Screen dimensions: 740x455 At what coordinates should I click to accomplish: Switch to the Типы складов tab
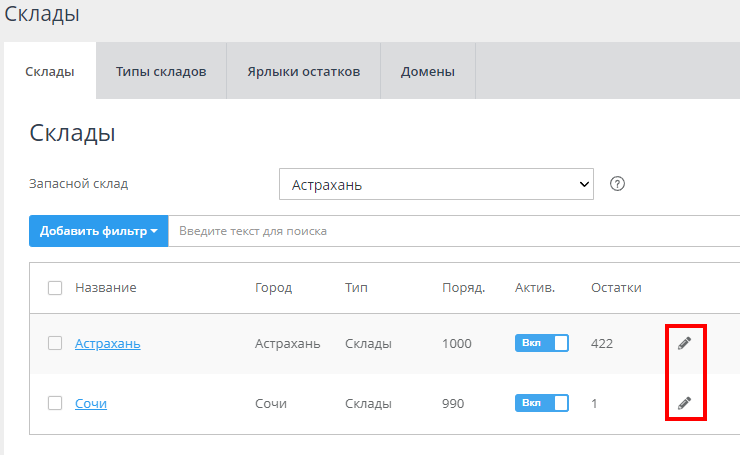tap(161, 72)
